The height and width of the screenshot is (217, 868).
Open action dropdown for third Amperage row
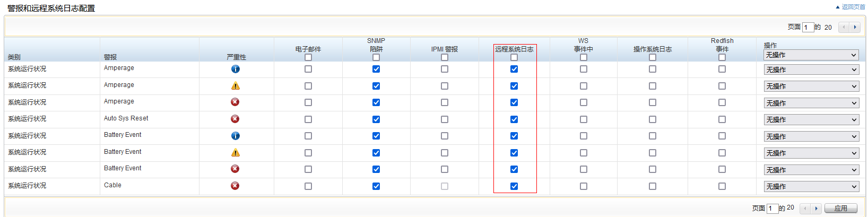(811, 103)
